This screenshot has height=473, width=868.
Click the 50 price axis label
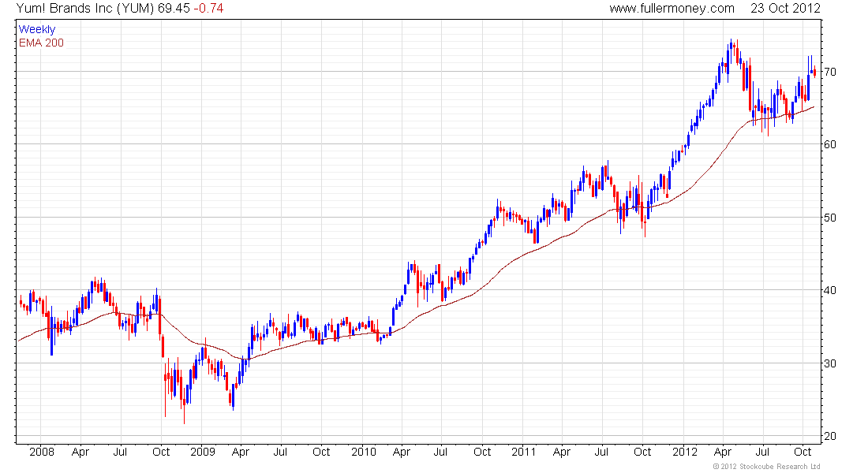tap(829, 218)
